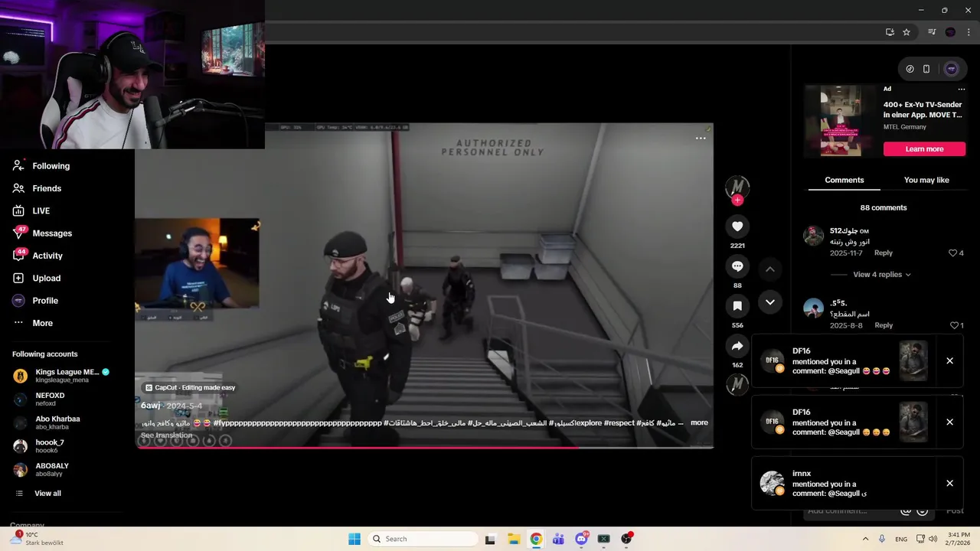Screen dimensions: 980x551
Task: Open the LIVE section
Action: pyautogui.click(x=31, y=210)
